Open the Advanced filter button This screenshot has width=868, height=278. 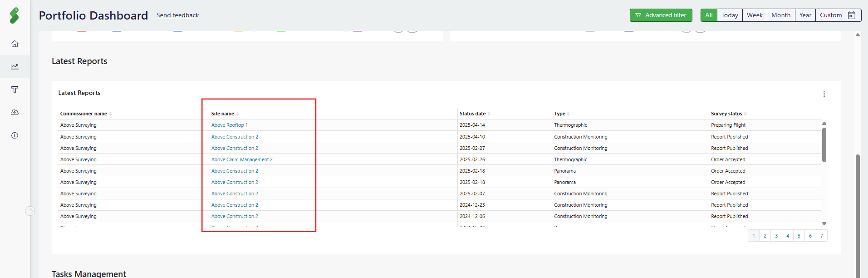(x=661, y=15)
